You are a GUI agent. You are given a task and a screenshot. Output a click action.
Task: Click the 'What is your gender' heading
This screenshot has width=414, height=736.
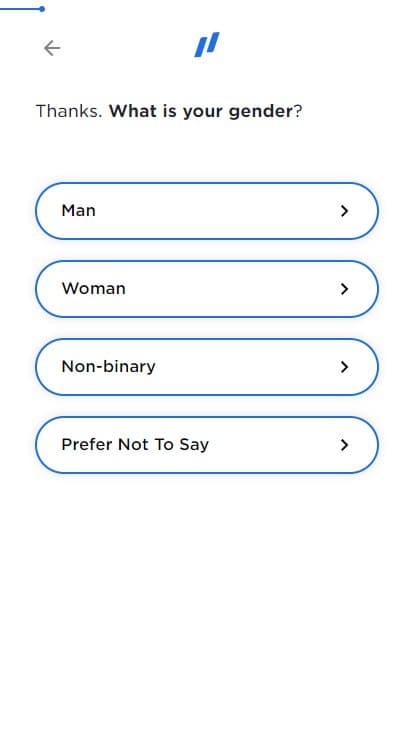(201, 112)
